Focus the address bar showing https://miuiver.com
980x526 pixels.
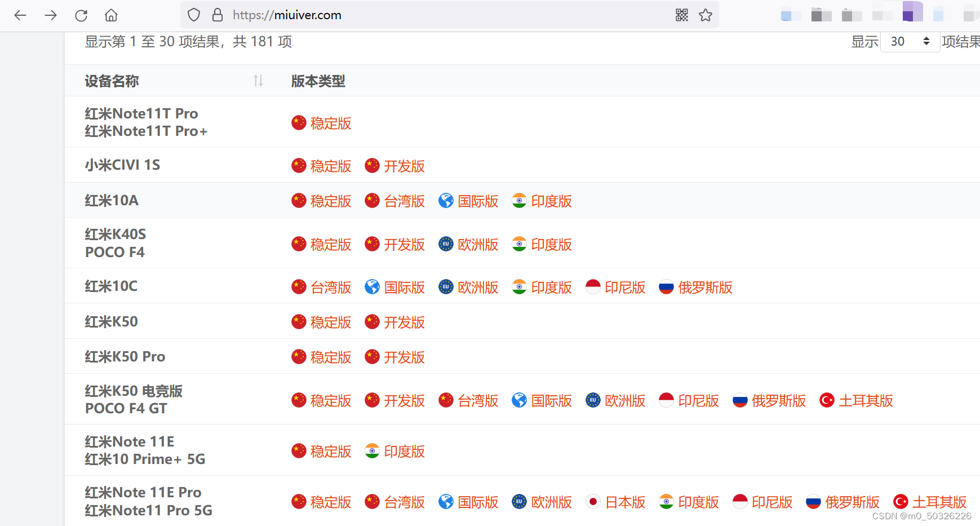pyautogui.click(x=449, y=15)
